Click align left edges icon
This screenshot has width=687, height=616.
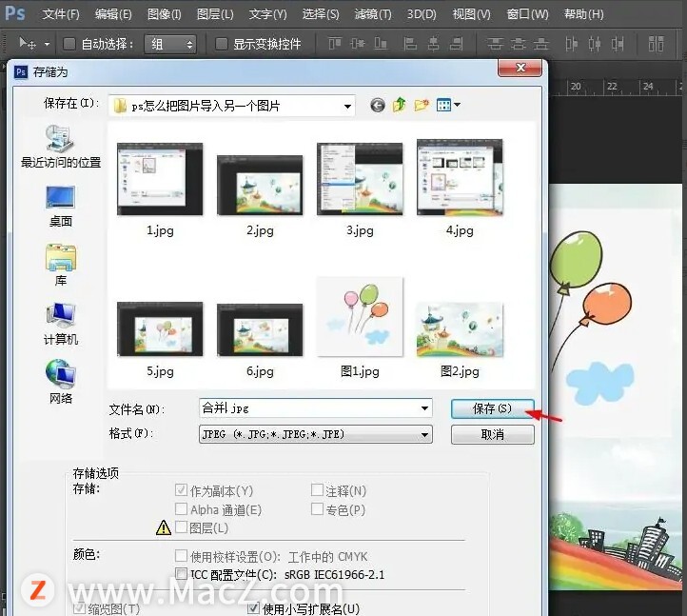(410, 44)
